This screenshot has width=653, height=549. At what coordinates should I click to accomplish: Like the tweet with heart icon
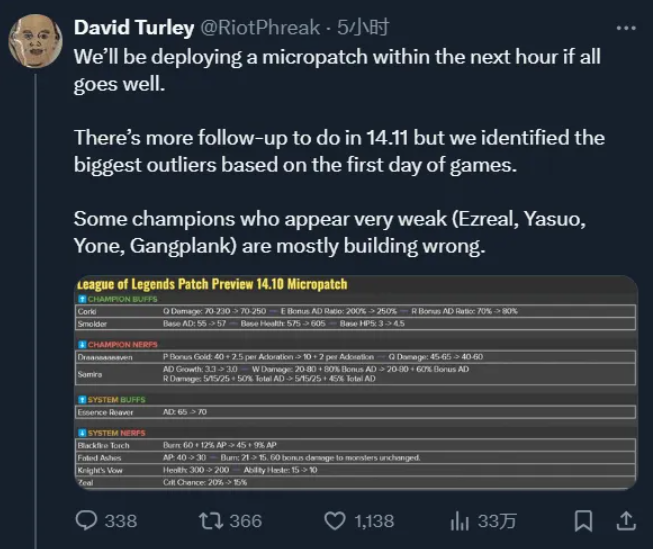click(x=335, y=521)
